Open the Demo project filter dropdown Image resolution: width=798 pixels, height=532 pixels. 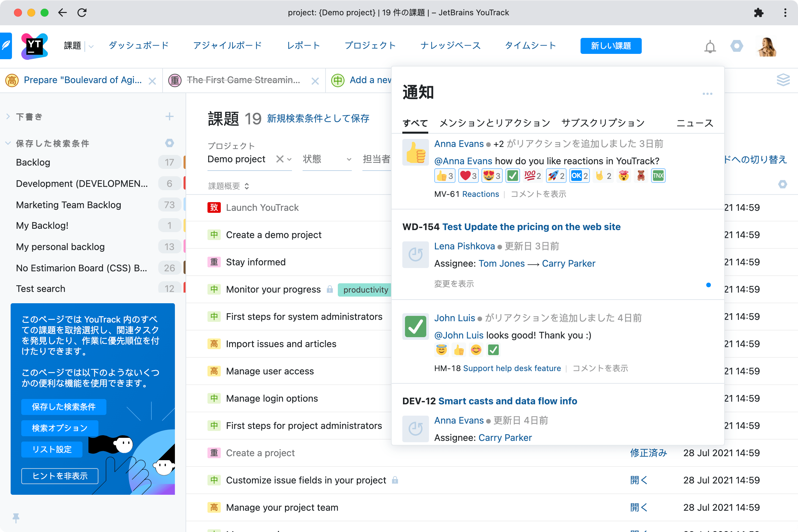click(x=289, y=159)
